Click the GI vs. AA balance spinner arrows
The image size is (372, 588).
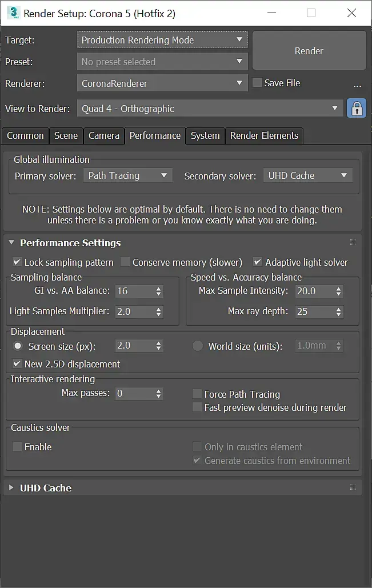[x=159, y=291]
